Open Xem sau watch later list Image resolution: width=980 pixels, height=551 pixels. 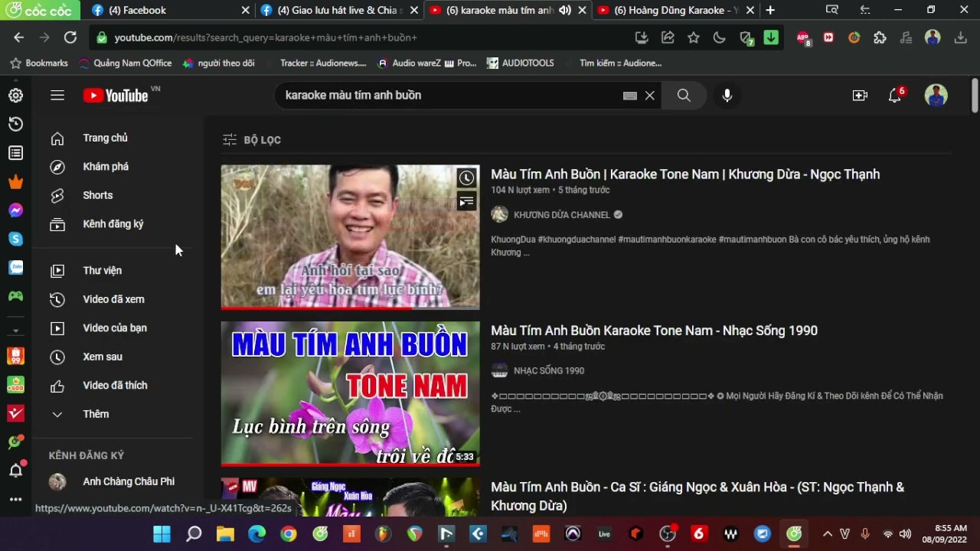103,357
